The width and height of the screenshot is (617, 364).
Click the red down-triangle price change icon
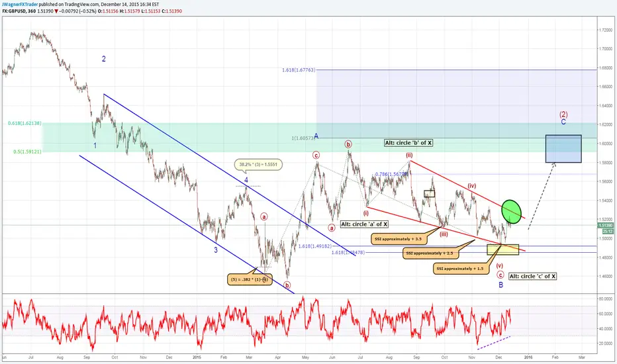(57, 11)
